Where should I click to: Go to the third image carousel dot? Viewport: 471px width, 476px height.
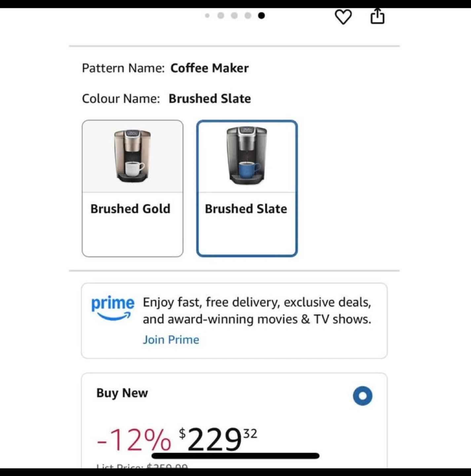coord(234,16)
